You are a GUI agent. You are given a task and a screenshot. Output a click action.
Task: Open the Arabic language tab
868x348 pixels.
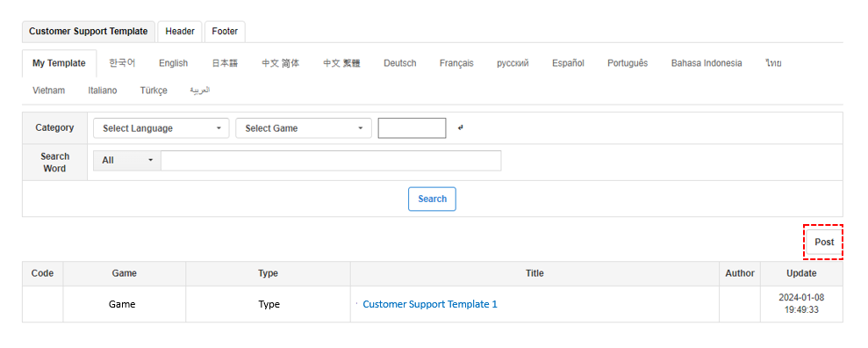(200, 91)
